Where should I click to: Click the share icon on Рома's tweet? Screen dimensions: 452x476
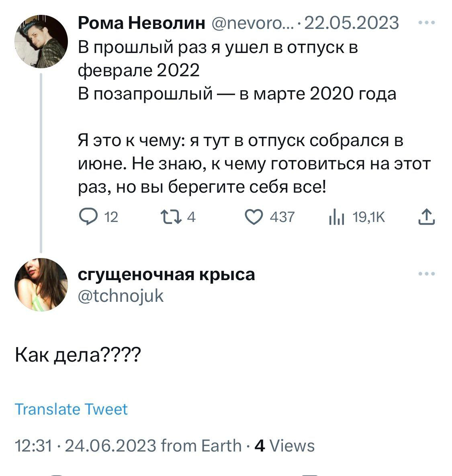(426, 217)
